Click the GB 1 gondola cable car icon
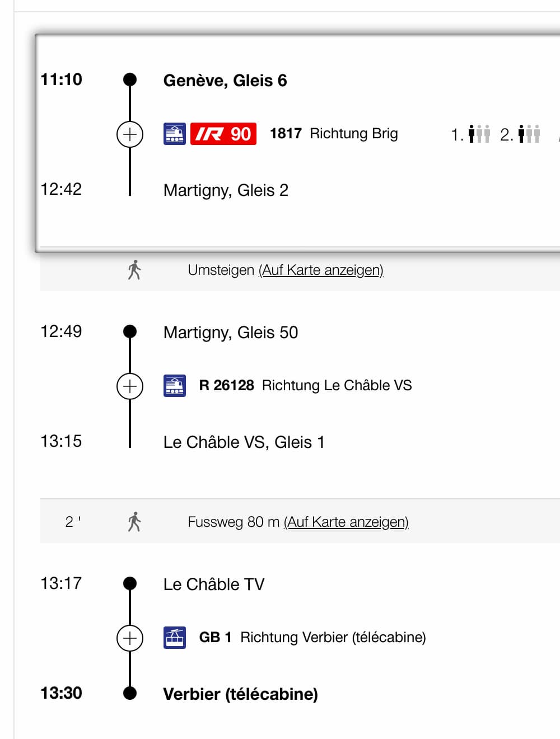The height and width of the screenshot is (739, 560). (175, 638)
